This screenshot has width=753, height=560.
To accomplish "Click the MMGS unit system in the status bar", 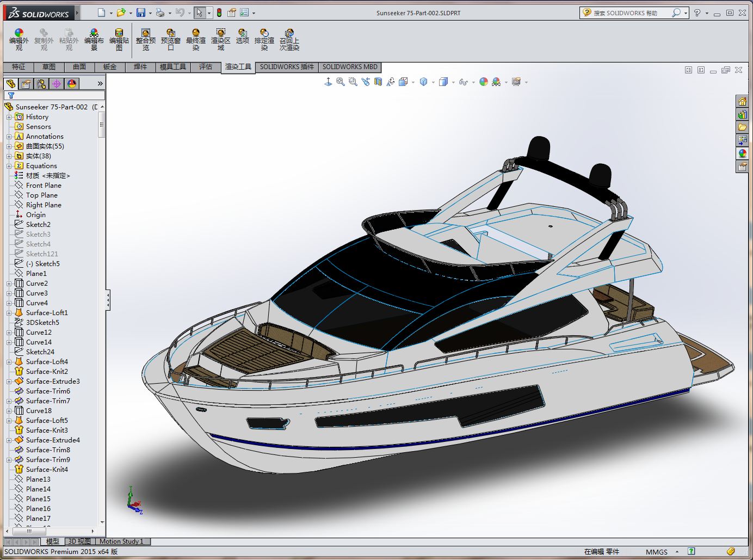I will pos(657,551).
